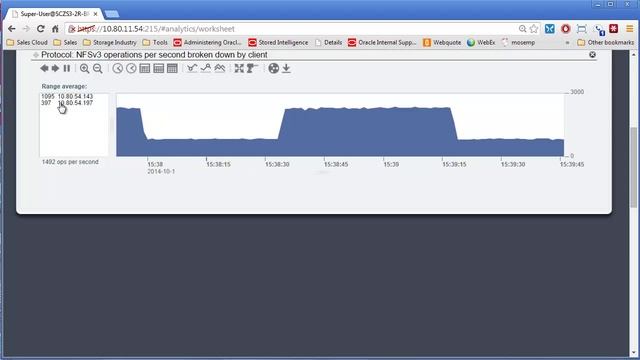Open the Storage Industry bookmark folder
640x360 pixels.
pyautogui.click(x=110, y=42)
